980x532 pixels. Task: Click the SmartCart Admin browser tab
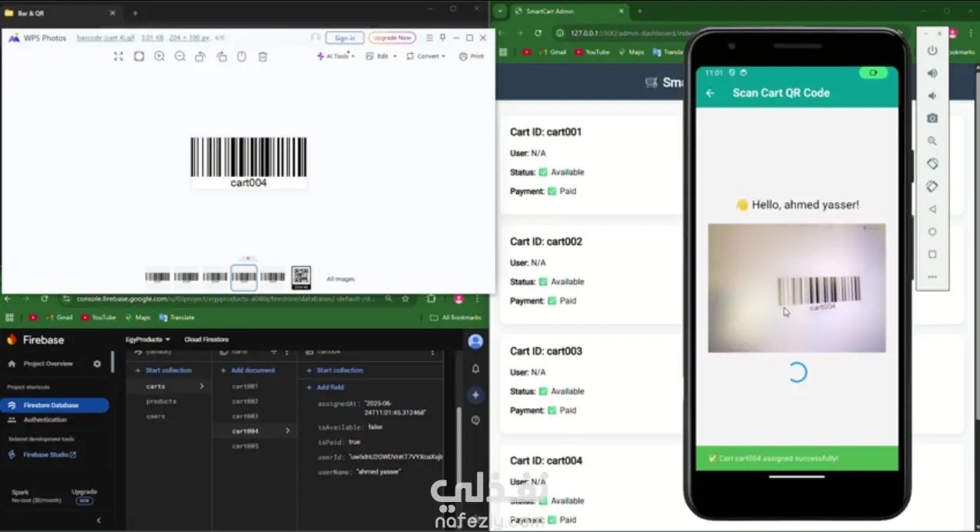(x=568, y=12)
